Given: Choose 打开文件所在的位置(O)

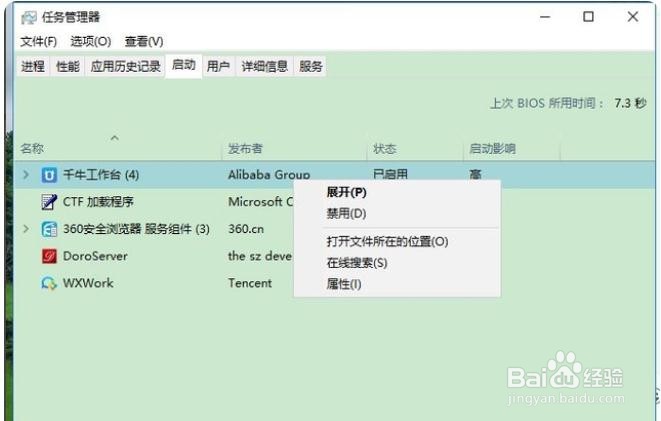Looking at the screenshot, I should [387, 241].
